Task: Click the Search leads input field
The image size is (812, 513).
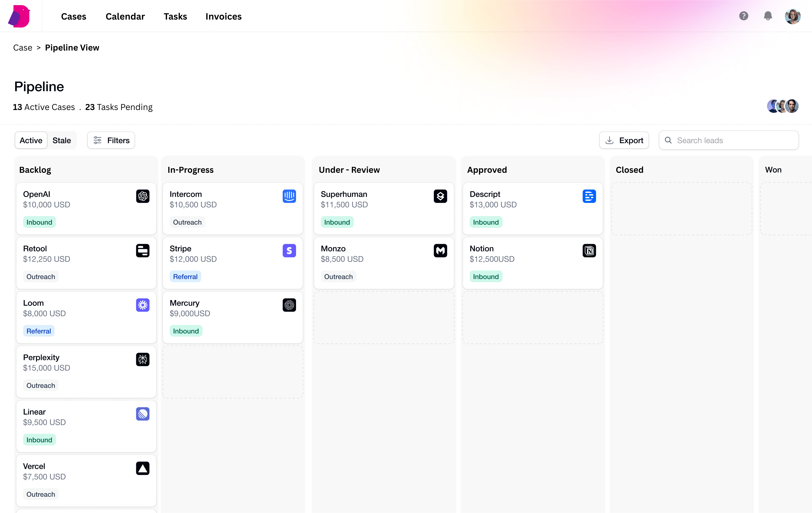Action: point(728,140)
